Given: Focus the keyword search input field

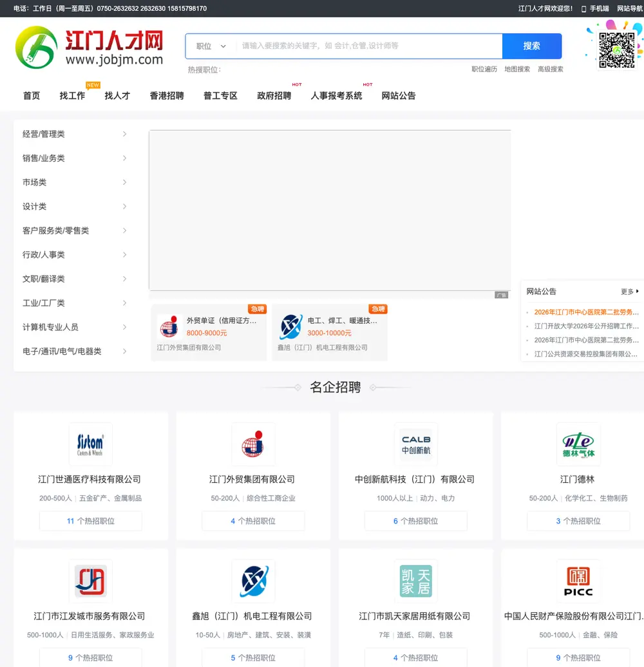Looking at the screenshot, I should pyautogui.click(x=369, y=46).
